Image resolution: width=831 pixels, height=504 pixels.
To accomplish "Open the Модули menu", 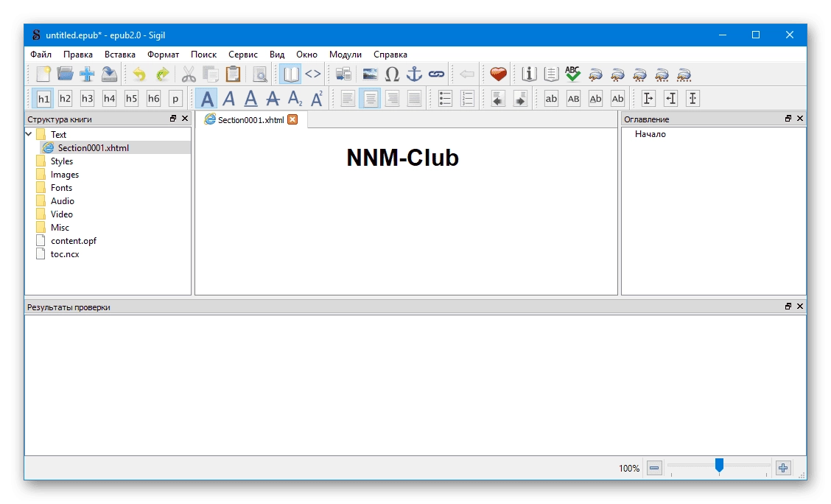I will [345, 54].
